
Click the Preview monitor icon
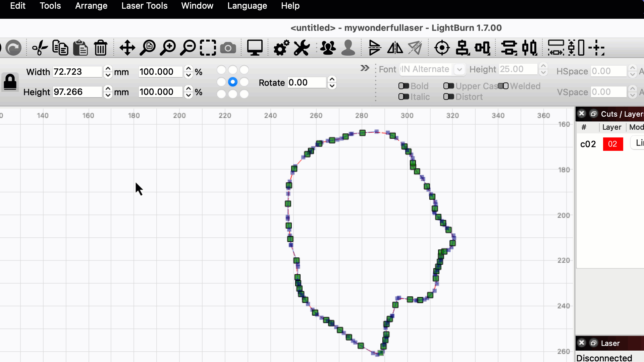[255, 48]
